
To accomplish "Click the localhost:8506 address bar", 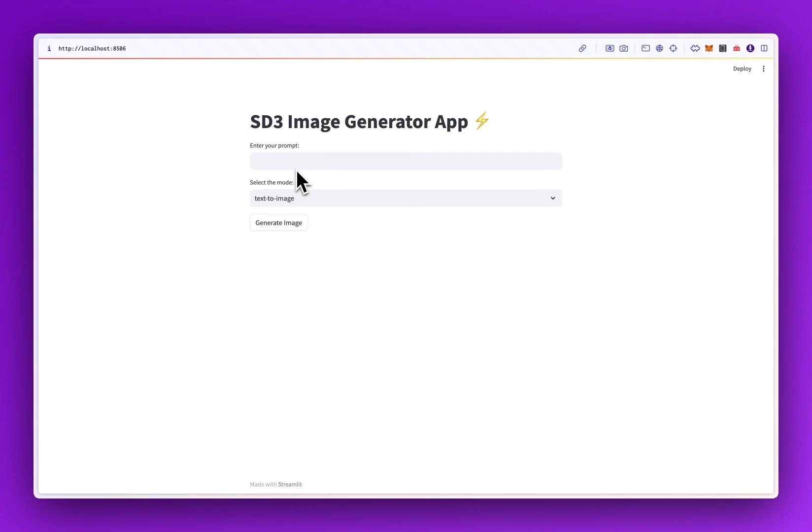I will click(x=92, y=48).
